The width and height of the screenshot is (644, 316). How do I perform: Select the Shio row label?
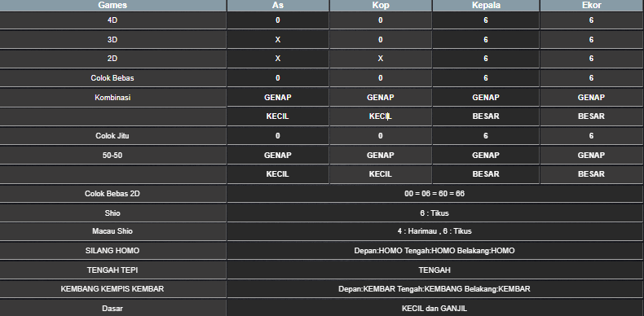112,213
